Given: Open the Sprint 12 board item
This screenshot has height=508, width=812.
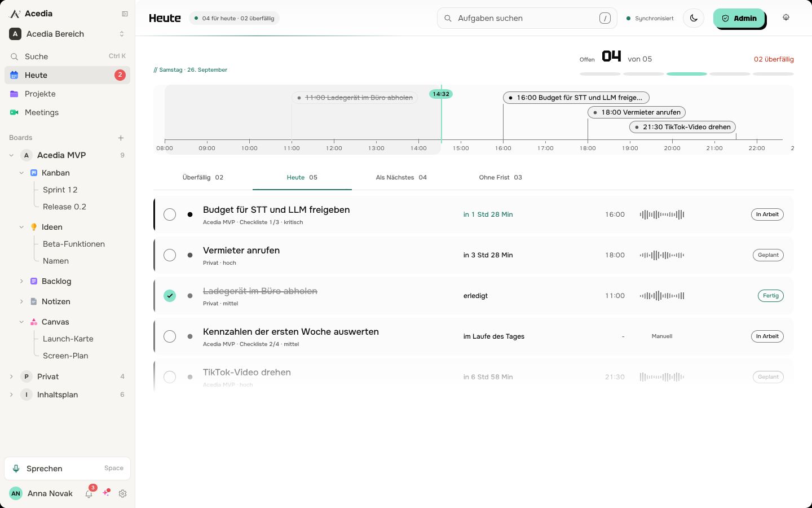Looking at the screenshot, I should pyautogui.click(x=60, y=190).
